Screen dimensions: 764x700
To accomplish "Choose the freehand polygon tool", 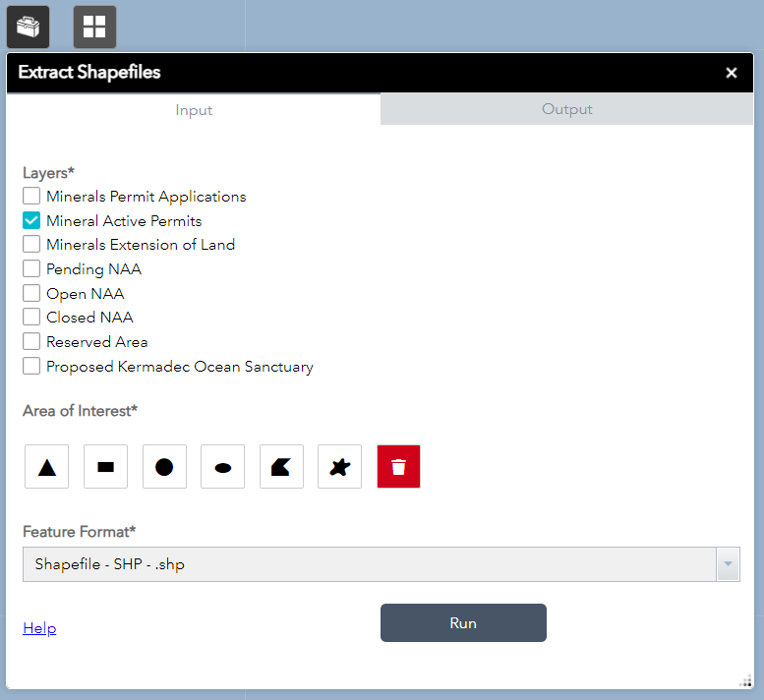I will tap(339, 467).
